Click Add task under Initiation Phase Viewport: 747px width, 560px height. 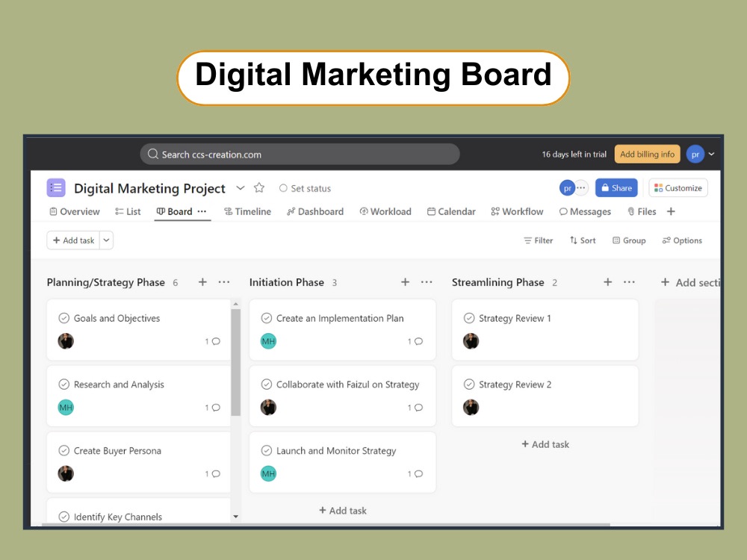pos(343,511)
